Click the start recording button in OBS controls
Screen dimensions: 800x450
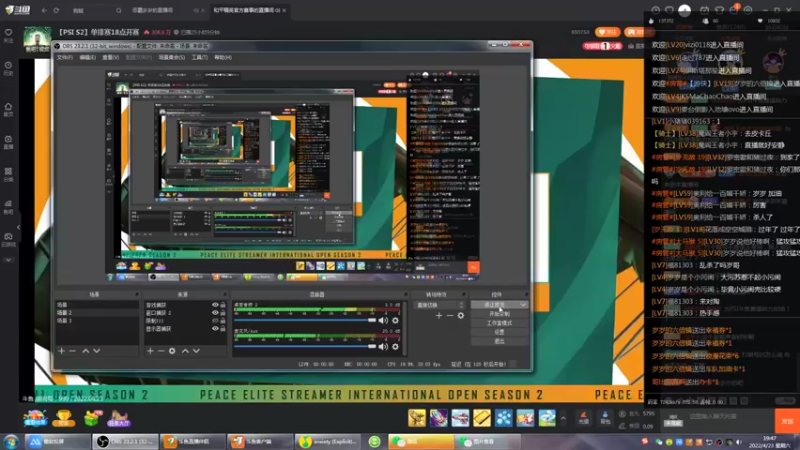pos(499,314)
